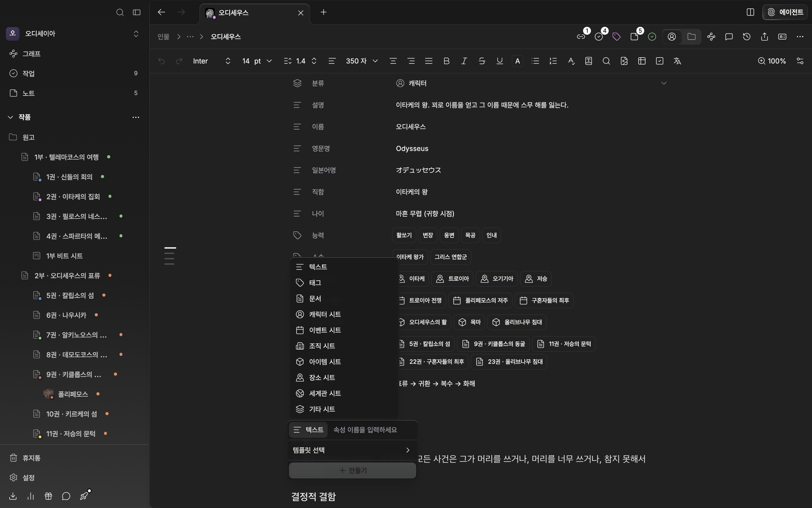
Task: Expand 템플릿 선택 submenu
Action: [352, 450]
